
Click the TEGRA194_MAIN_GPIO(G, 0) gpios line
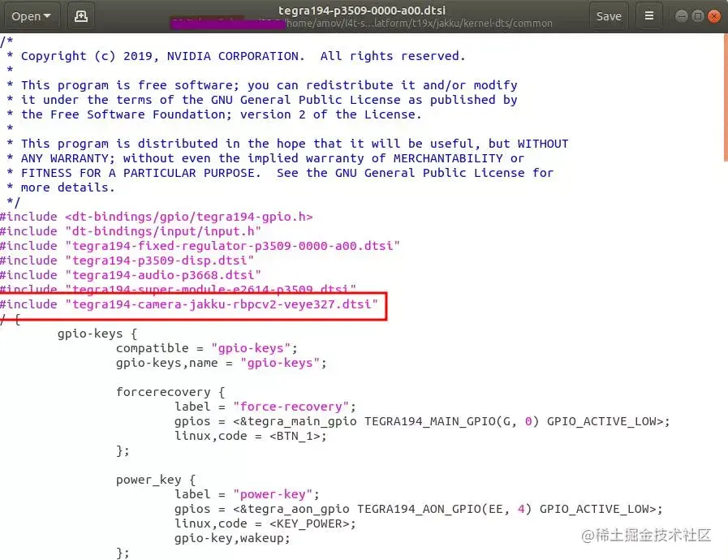tap(422, 421)
